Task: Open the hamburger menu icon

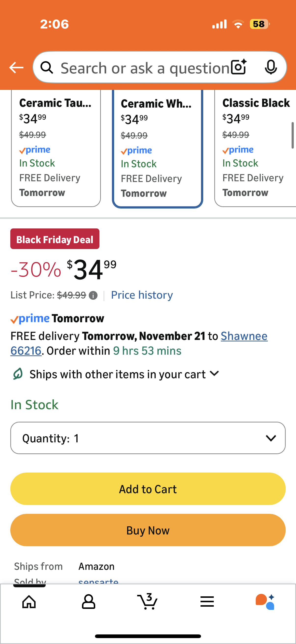Action: pos(207,602)
